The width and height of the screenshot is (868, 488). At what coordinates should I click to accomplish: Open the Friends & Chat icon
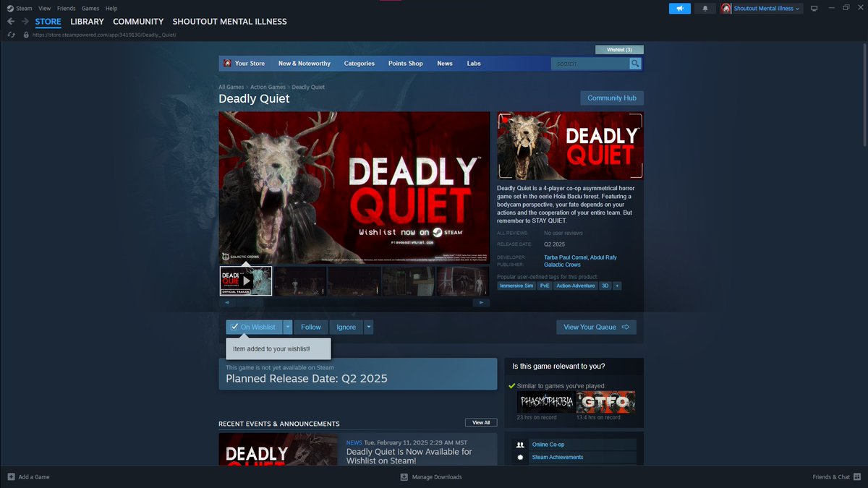pos(857,477)
